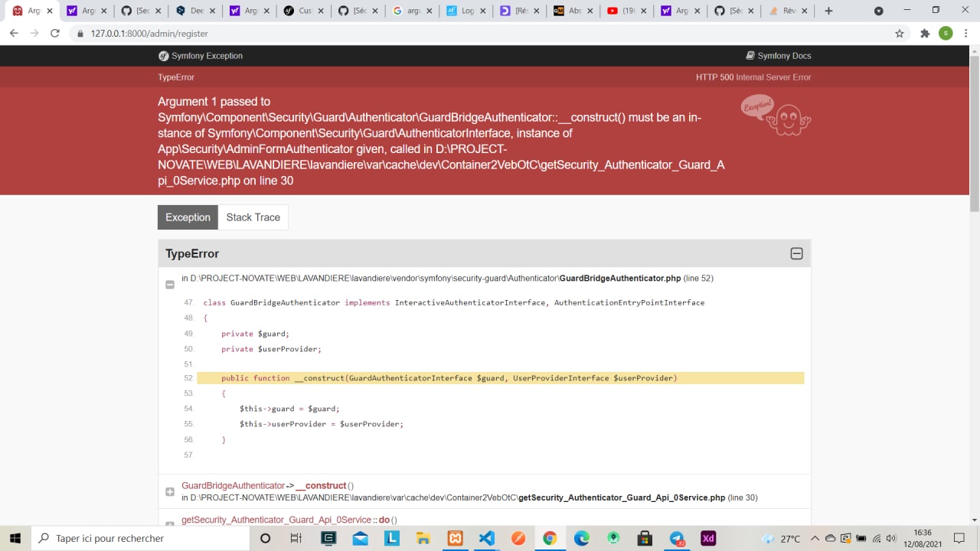980x551 pixels.
Task: Open Wi-Fi network settings in tray
Action: [x=876, y=539]
